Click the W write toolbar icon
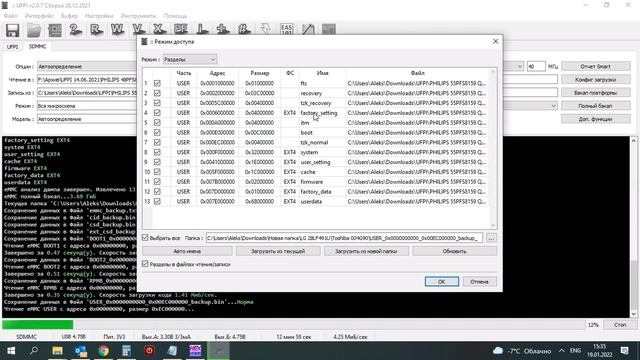The width and height of the screenshot is (640, 360). point(118,30)
